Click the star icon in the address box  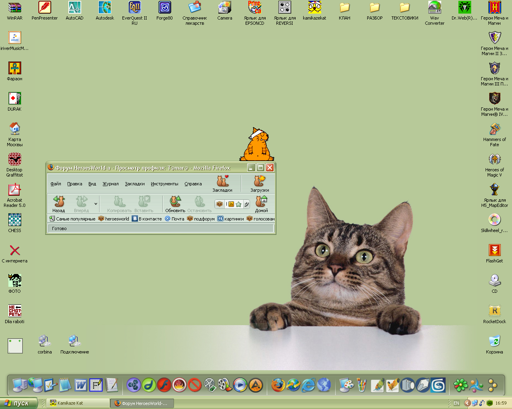pos(238,204)
